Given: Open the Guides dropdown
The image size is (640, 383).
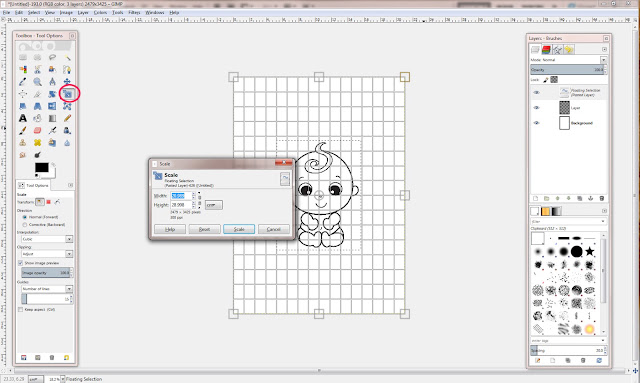Looking at the screenshot, I should coord(47,289).
